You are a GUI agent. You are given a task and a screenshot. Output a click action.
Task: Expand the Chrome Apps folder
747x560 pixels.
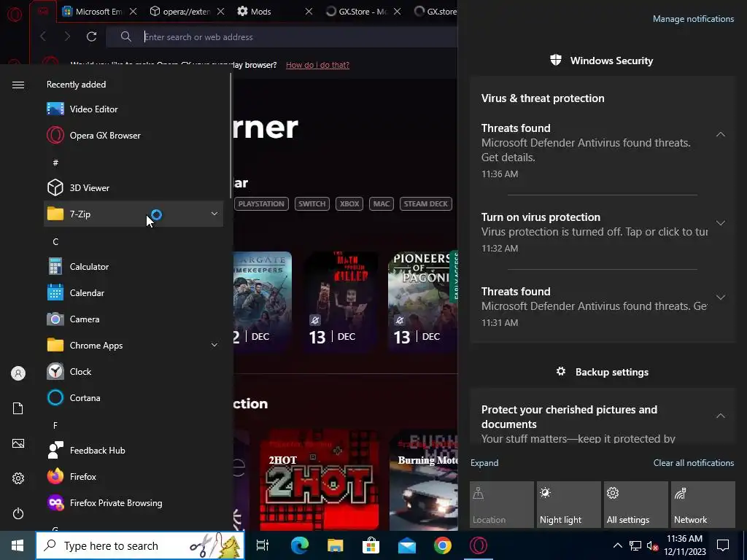[x=133, y=345]
